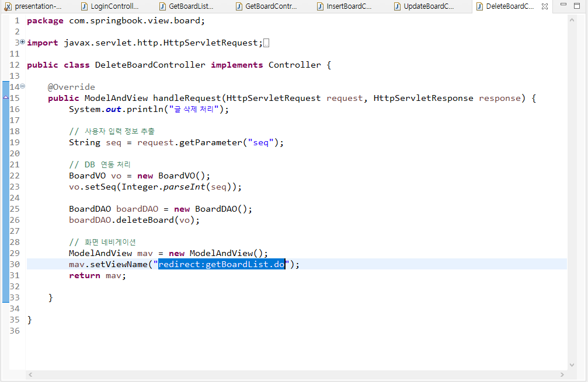
Task: Click the selected text "redirect:getBoardList.do"
Action: (222, 264)
